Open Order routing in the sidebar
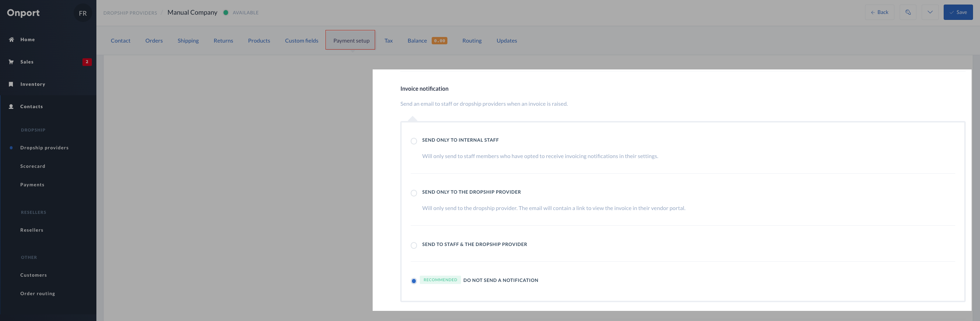 coord(38,294)
